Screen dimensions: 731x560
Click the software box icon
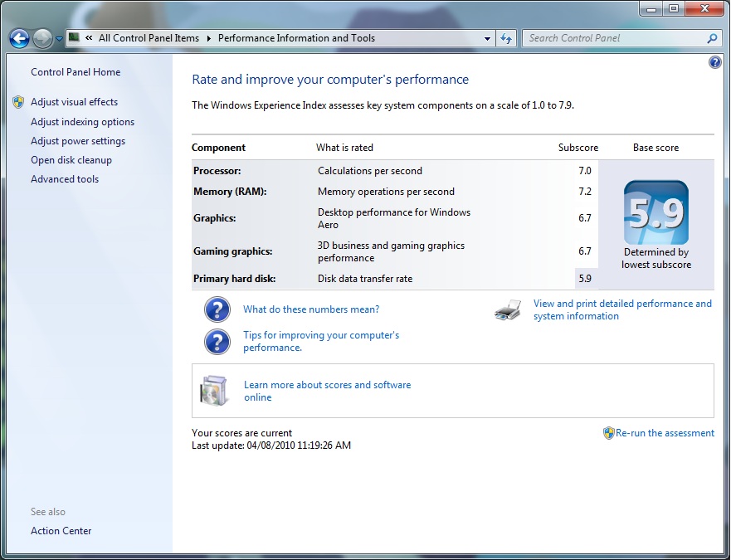pos(214,391)
